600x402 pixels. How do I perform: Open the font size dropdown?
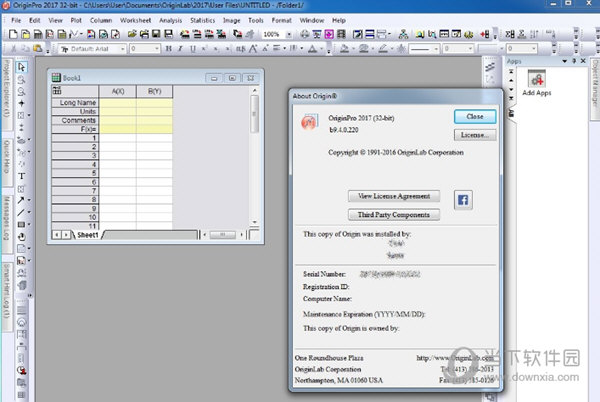[157, 47]
